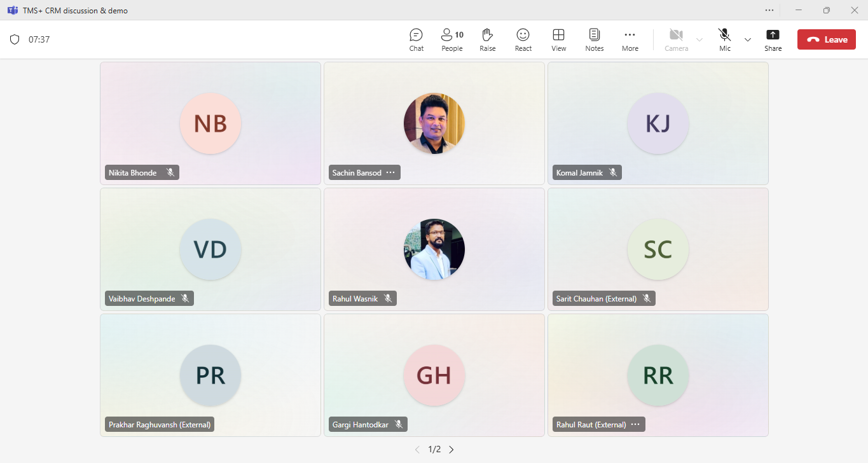This screenshot has height=463, width=868.
Task: Raise your hand in the meeting
Action: [x=487, y=39]
